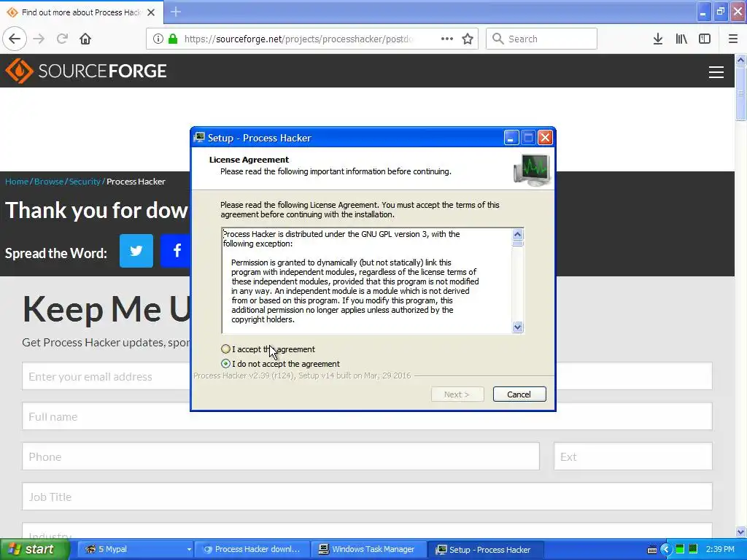Image resolution: width=747 pixels, height=560 pixels.
Task: Show site information icon in address bar
Action: pyautogui.click(x=158, y=39)
